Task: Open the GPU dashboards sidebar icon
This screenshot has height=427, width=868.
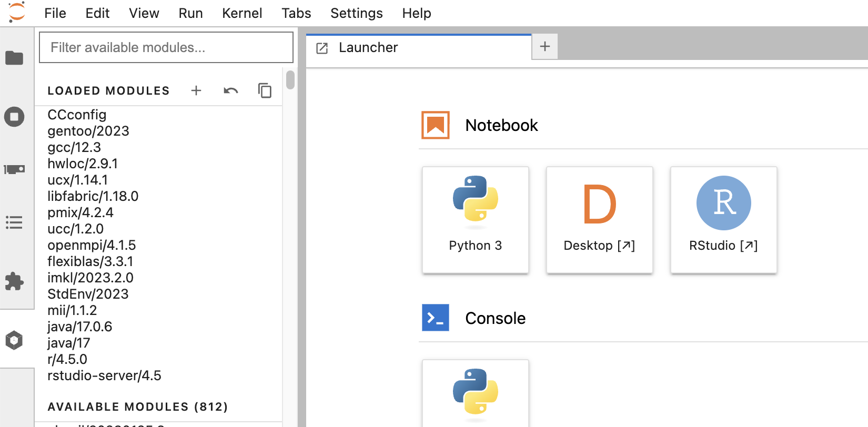Action: tap(14, 169)
